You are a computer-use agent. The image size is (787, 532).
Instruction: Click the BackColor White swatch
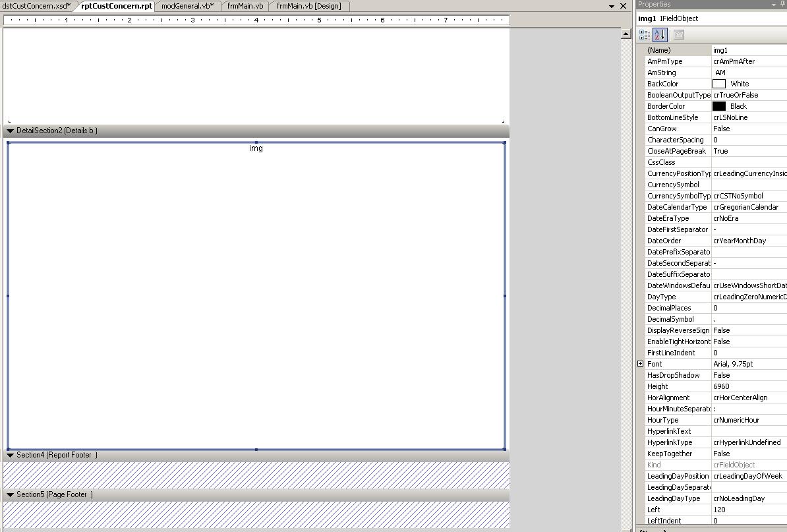719,84
